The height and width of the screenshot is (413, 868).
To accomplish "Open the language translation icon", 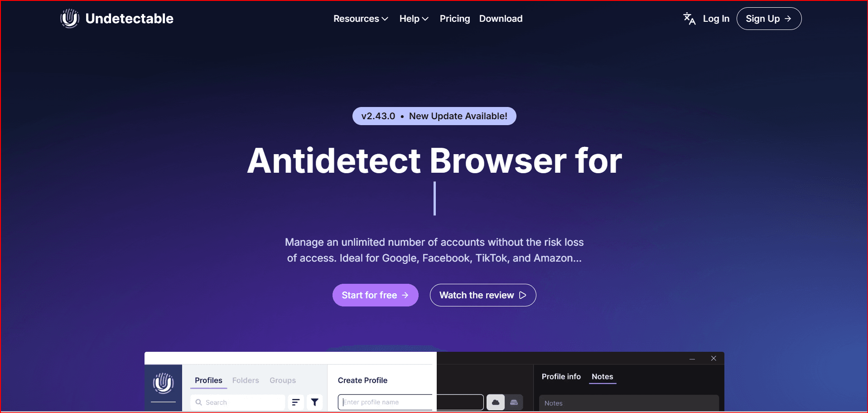I will [x=689, y=19].
